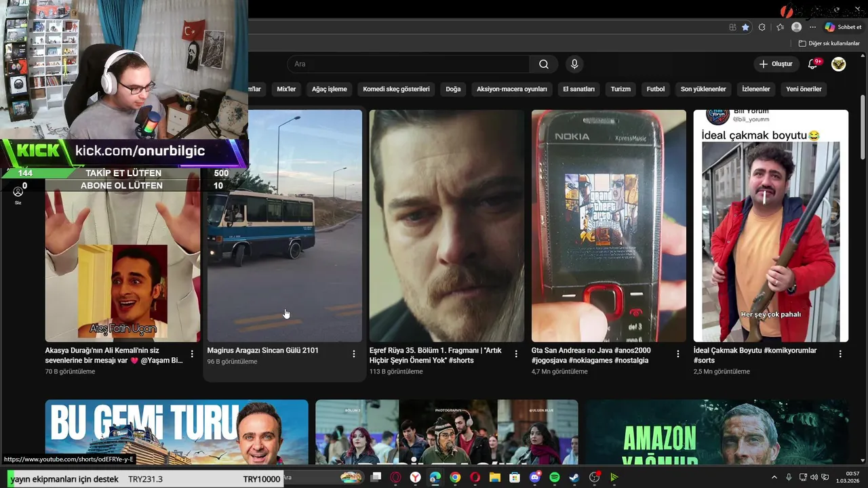868x488 pixels.
Task: Click the YouTube search magnifier button
Action: coord(544,64)
